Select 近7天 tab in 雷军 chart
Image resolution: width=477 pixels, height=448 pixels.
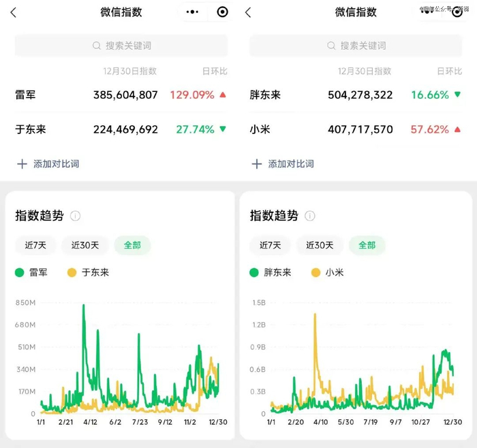tap(35, 245)
